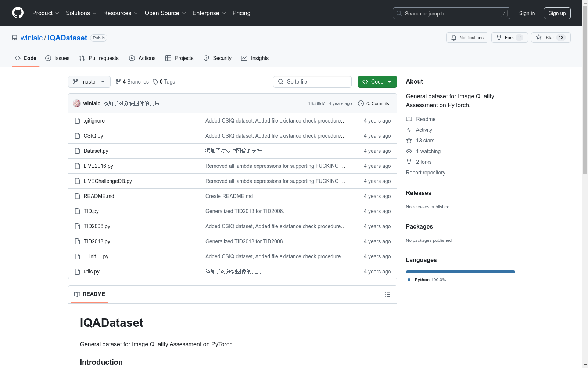This screenshot has width=588, height=368.
Task: Open the green Code dropdown button
Action: tap(377, 82)
